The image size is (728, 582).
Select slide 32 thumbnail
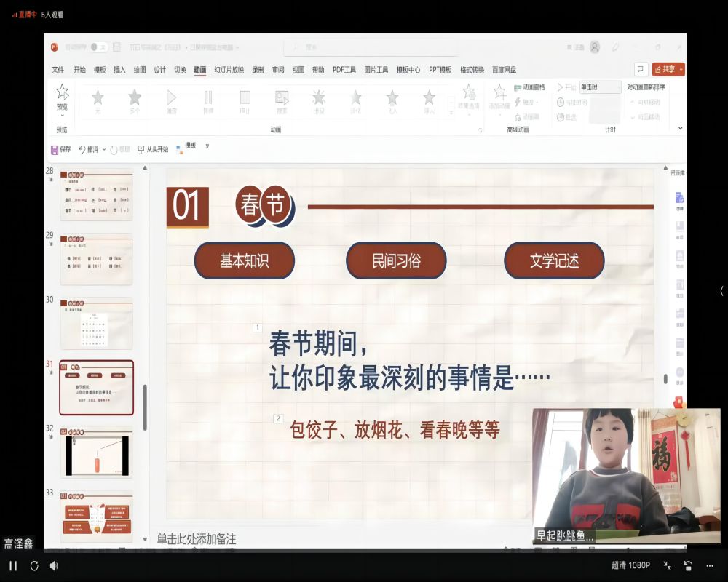point(97,453)
